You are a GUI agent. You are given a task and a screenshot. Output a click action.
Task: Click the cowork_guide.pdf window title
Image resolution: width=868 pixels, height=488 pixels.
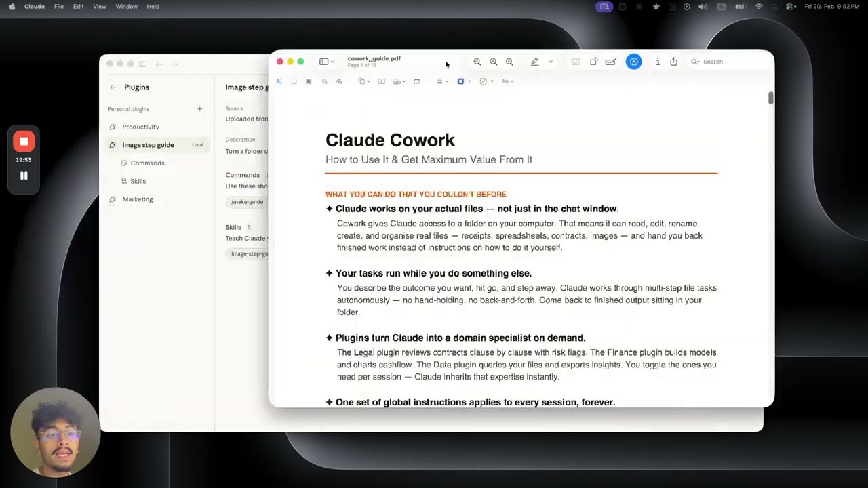pyautogui.click(x=374, y=58)
